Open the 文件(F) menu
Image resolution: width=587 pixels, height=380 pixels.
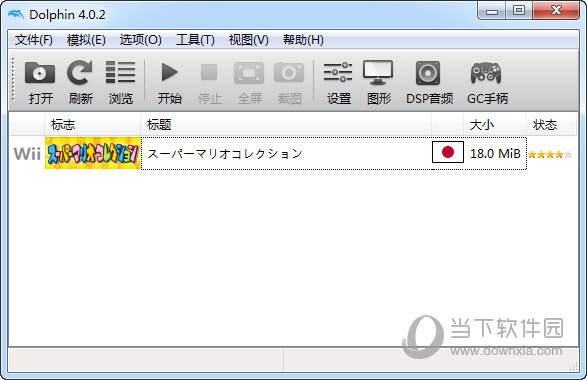click(x=34, y=40)
